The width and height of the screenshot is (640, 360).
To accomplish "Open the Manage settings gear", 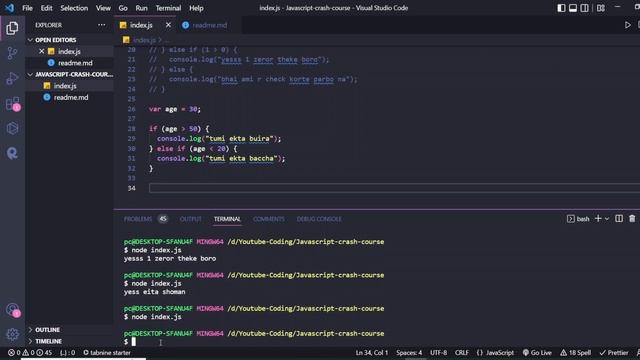I will tap(12, 334).
